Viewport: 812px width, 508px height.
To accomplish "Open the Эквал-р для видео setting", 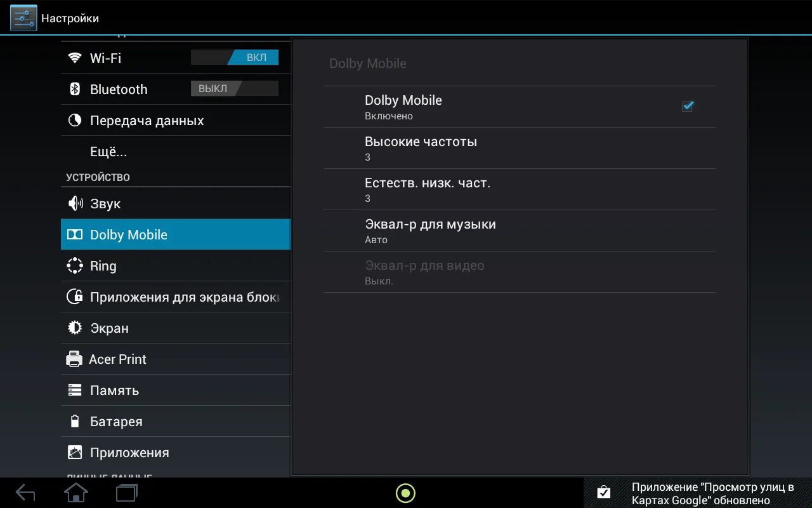I will (520, 272).
